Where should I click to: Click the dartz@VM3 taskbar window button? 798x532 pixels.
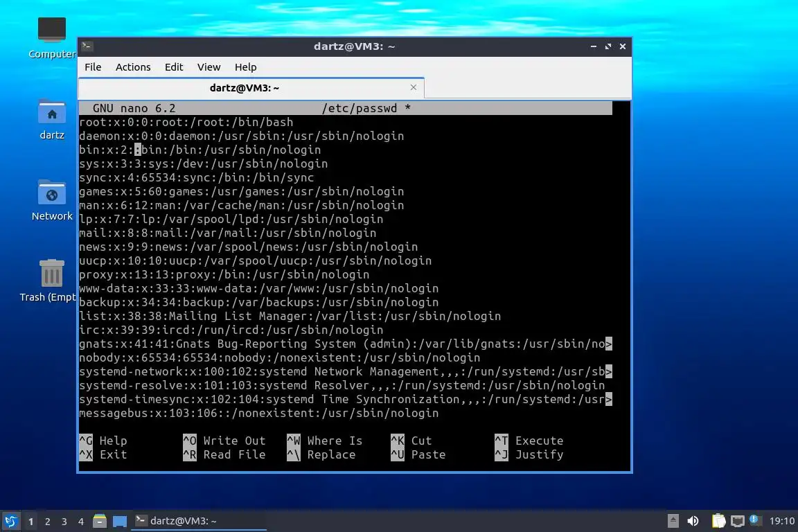point(199,521)
